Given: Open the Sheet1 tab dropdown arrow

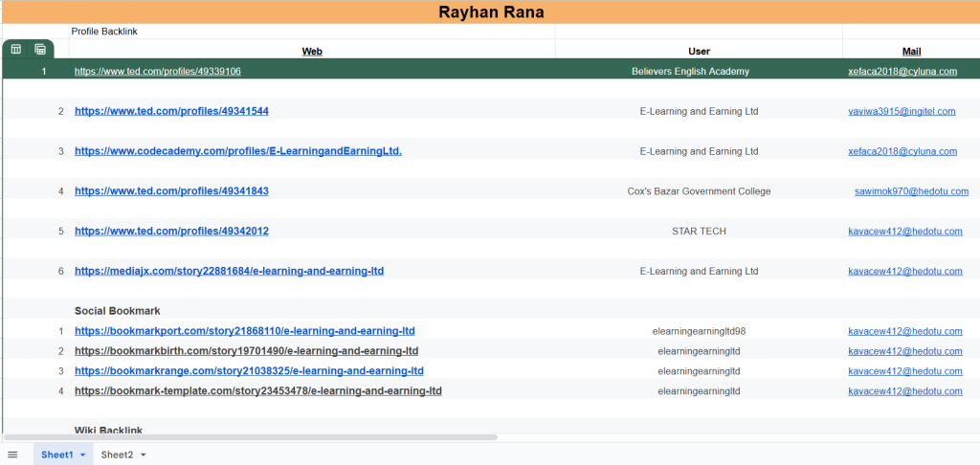Looking at the screenshot, I should [82, 455].
